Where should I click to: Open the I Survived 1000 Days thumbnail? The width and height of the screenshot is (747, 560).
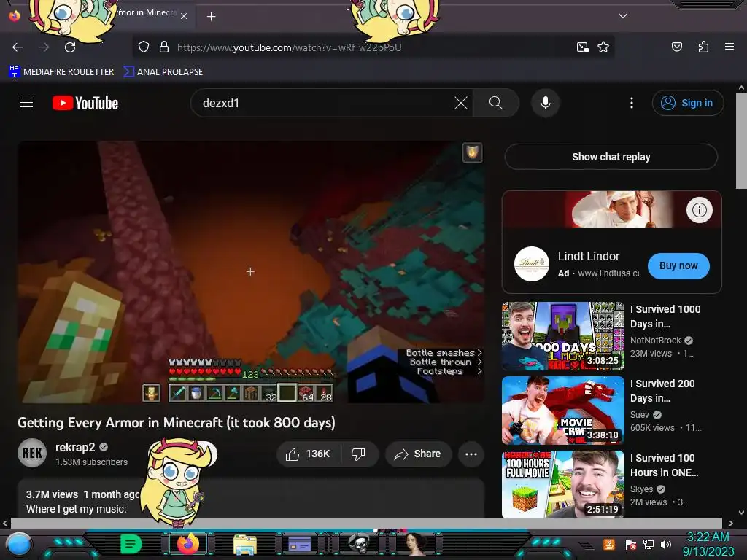coord(563,336)
